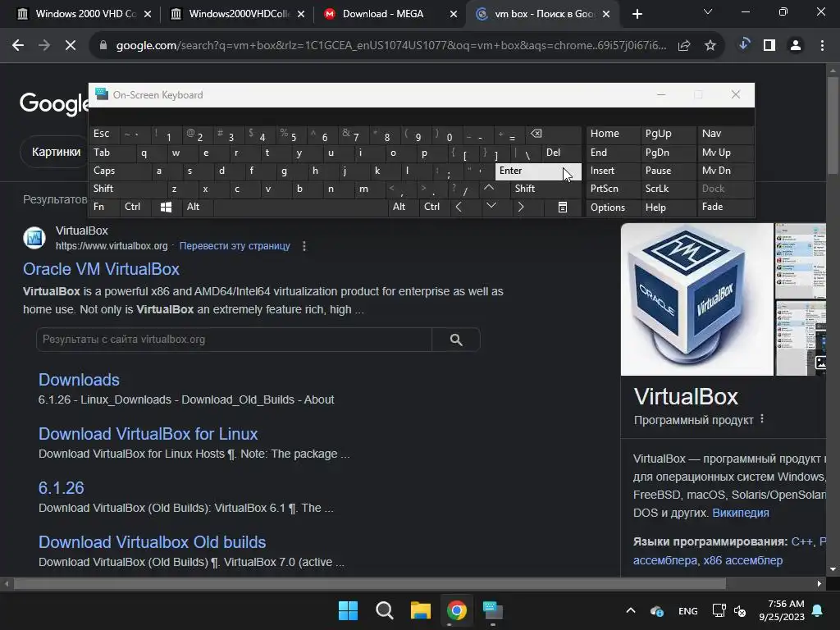Click Windows logo key on On-Screen Keyboard

point(166,208)
